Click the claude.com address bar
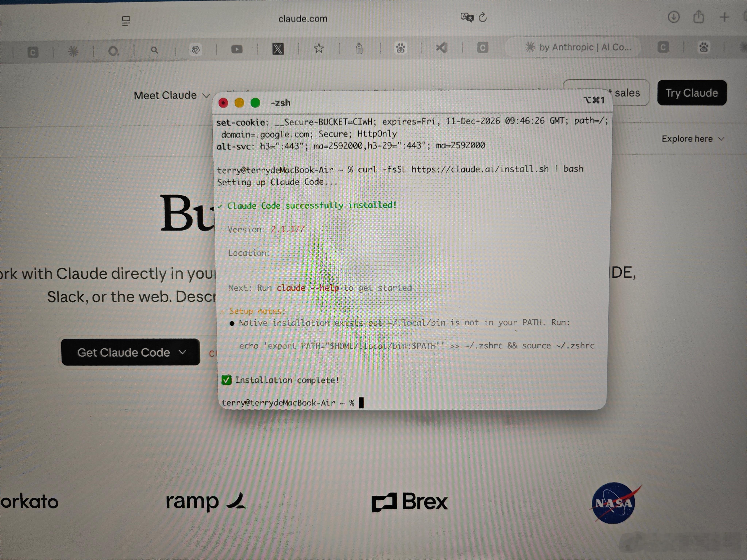747x560 pixels. [303, 19]
